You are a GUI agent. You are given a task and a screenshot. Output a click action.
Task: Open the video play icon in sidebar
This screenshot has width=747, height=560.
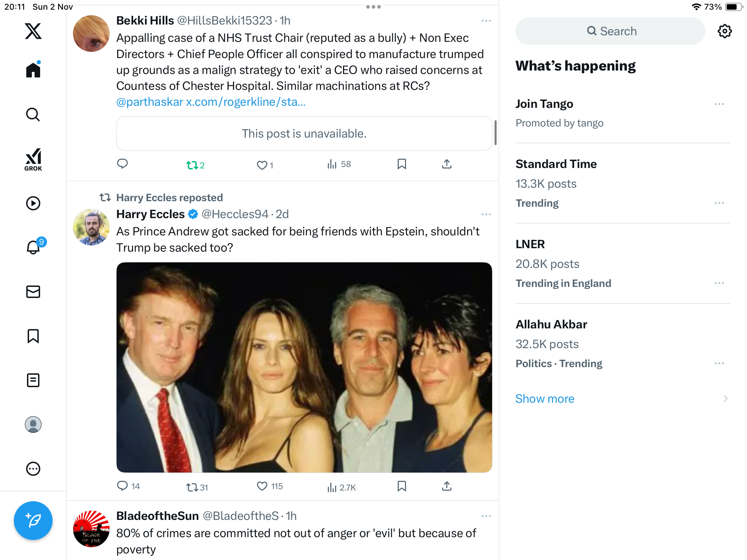pyautogui.click(x=33, y=203)
